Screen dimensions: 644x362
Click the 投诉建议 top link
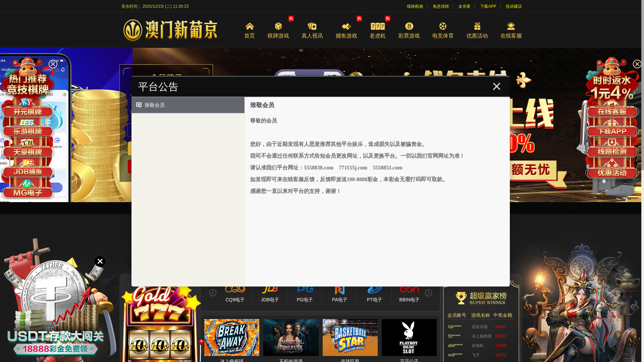point(514,6)
